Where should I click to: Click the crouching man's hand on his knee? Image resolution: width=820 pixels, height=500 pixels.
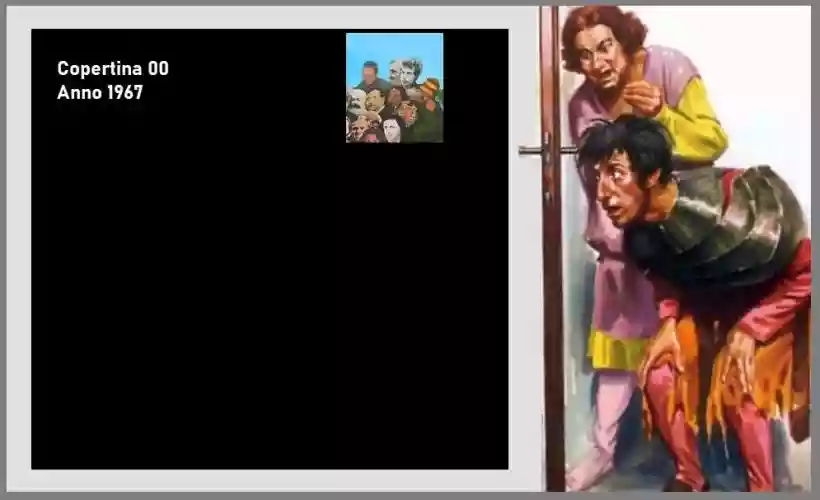pyautogui.click(x=660, y=350)
